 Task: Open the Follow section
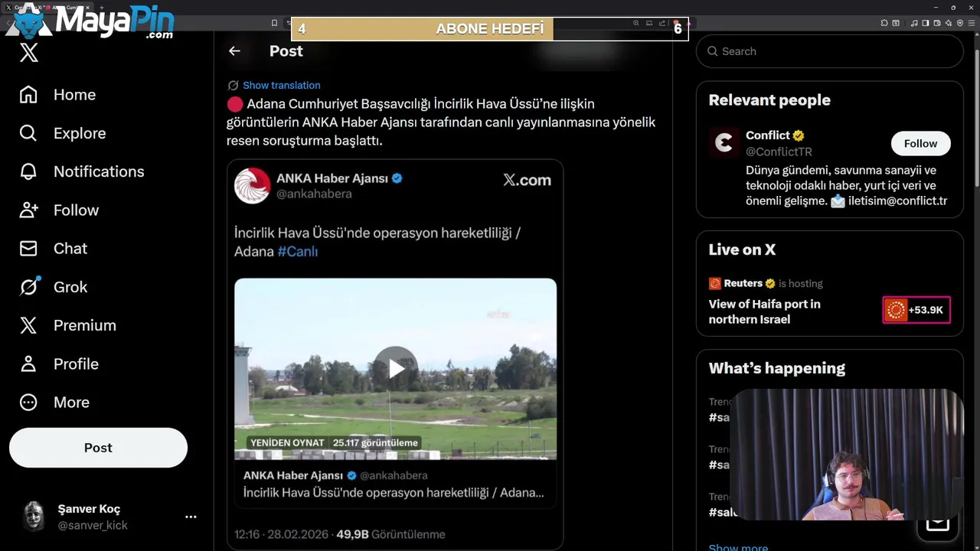pos(59,210)
